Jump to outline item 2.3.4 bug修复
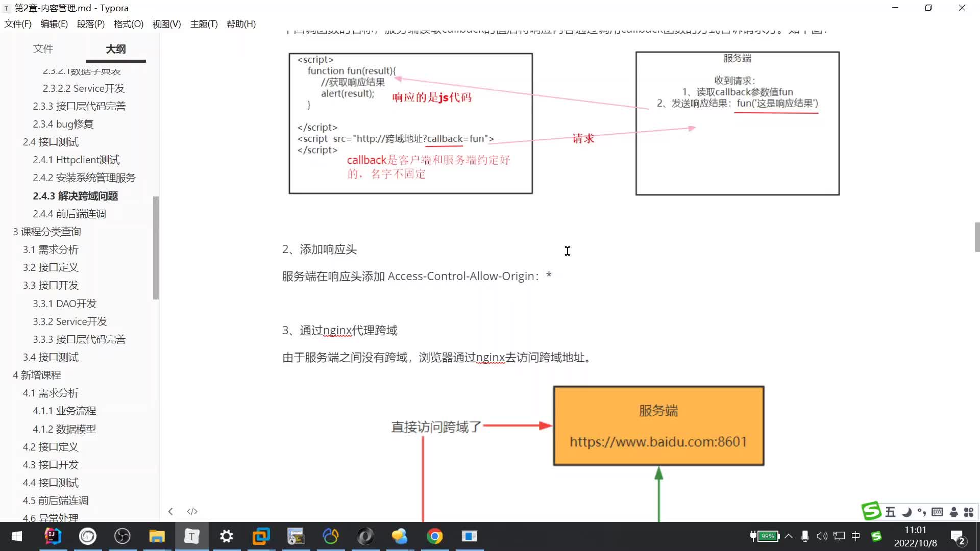The width and height of the screenshot is (980, 551). (63, 124)
